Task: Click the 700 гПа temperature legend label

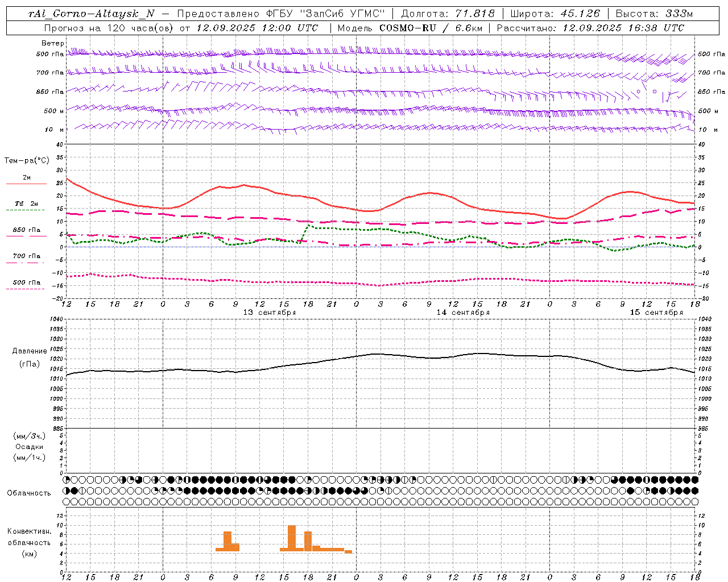Action: pyautogui.click(x=27, y=256)
